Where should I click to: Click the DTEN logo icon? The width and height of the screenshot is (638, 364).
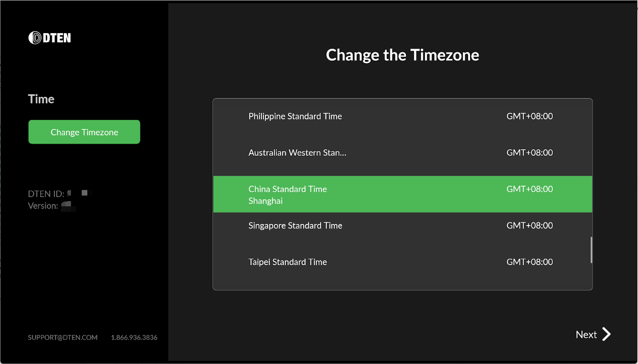tap(35, 38)
